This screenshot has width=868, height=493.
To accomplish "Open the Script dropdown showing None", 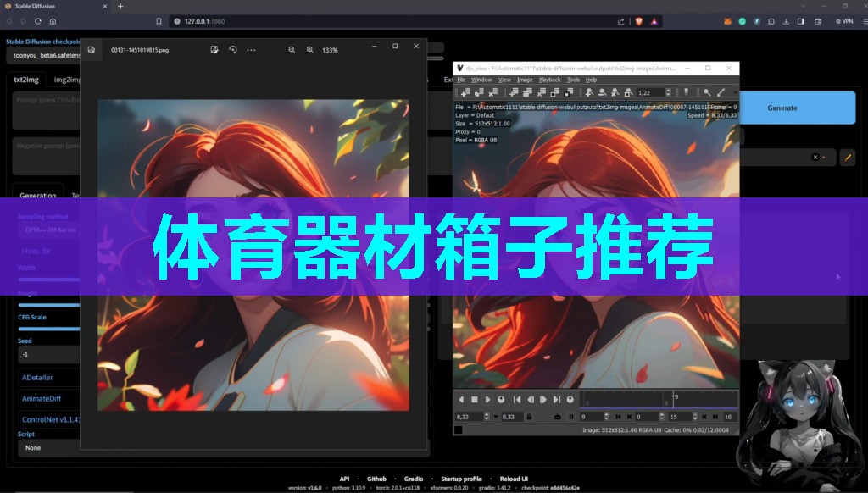I will [x=48, y=447].
